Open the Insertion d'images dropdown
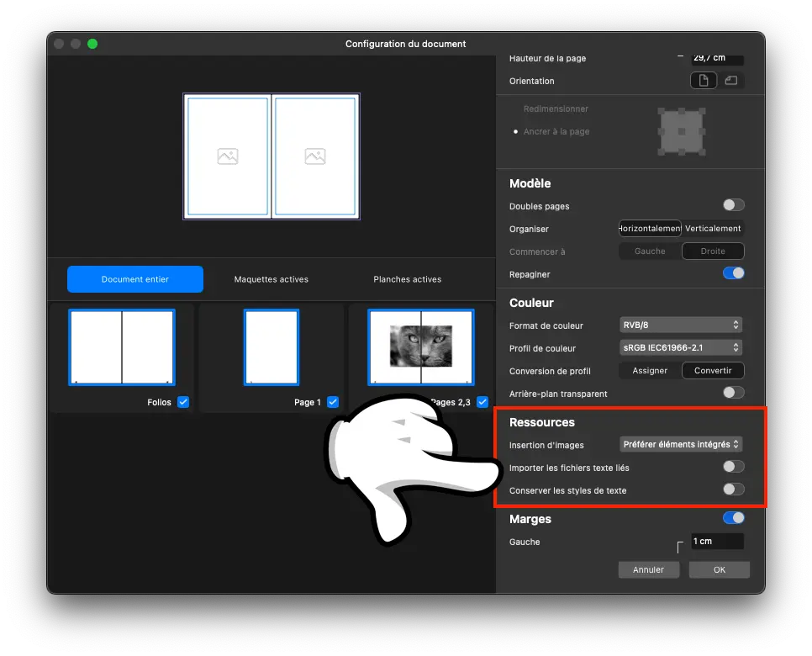The width and height of the screenshot is (812, 656). 681,444
